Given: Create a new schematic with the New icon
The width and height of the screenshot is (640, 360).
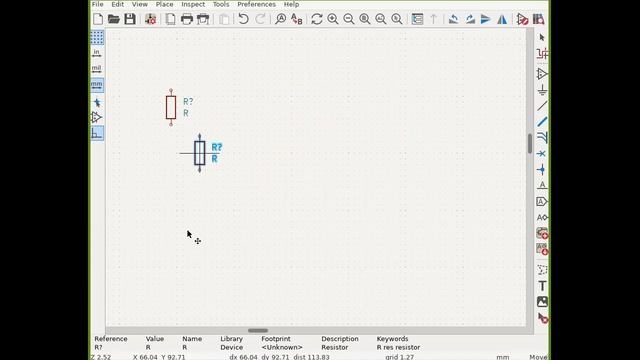Looking at the screenshot, I should pos(98,19).
